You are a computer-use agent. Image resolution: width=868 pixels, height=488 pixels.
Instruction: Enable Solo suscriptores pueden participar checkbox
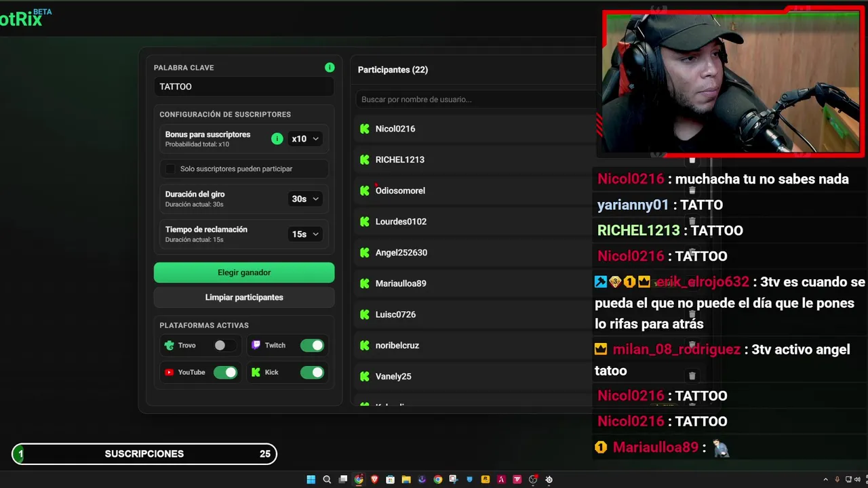click(x=170, y=169)
